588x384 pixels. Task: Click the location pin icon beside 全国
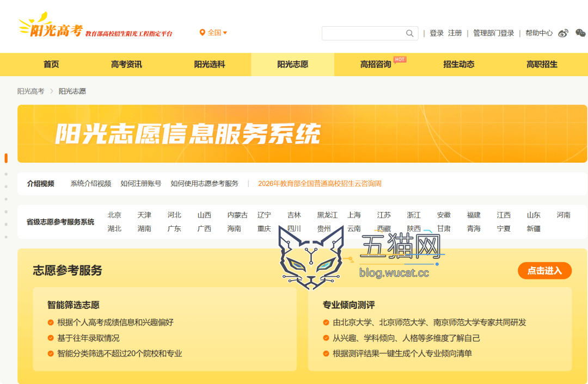[202, 33]
